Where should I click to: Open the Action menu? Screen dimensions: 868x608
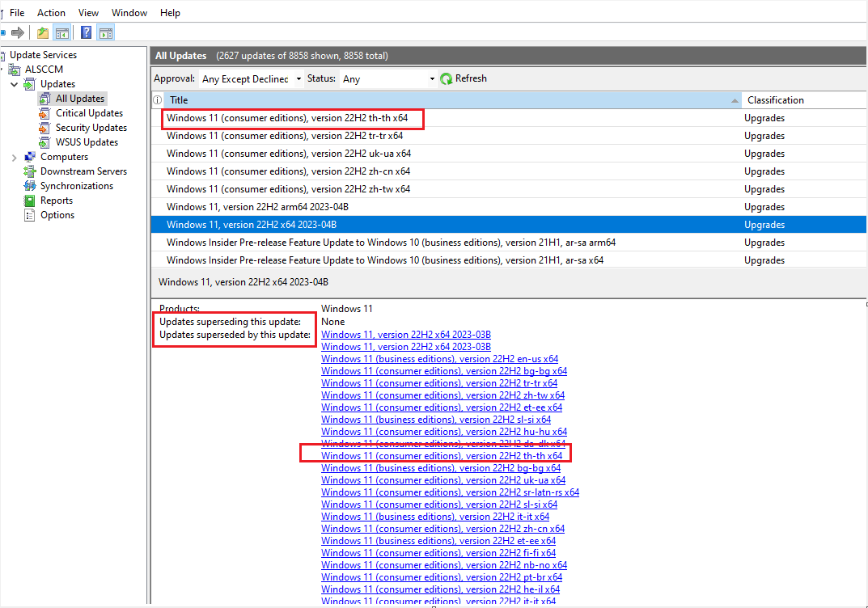[51, 12]
